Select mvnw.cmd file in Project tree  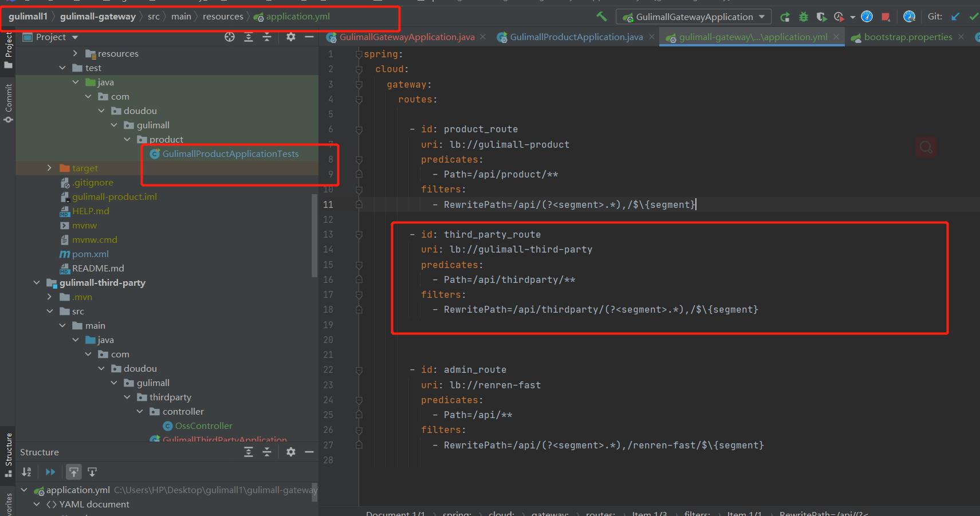tap(88, 239)
